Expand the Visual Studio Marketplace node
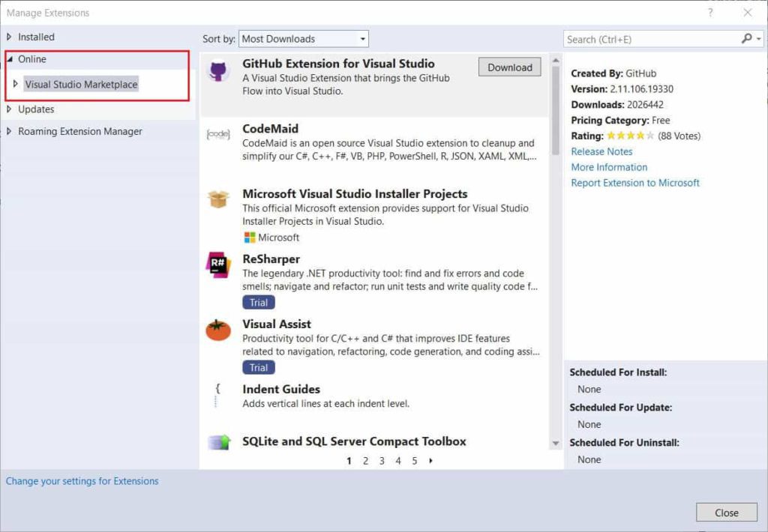 [15, 84]
